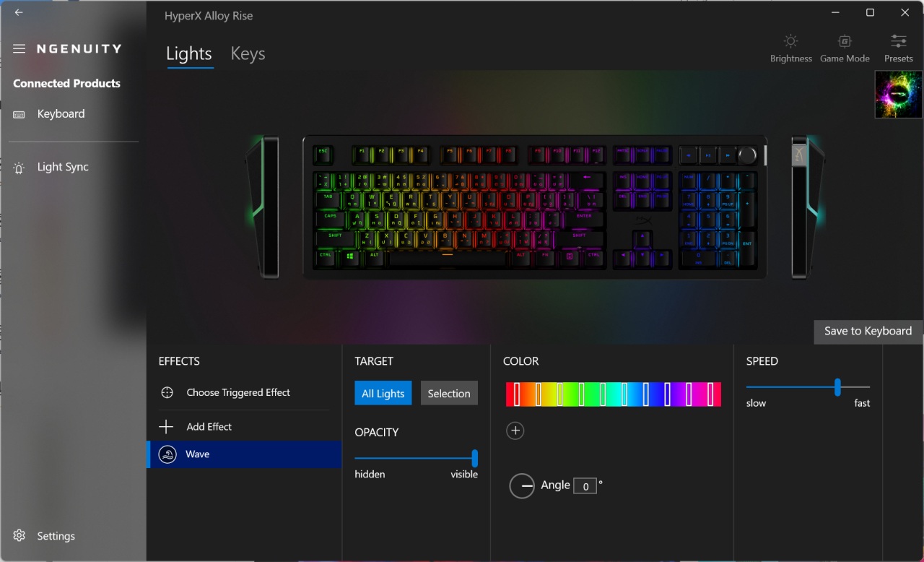Select the spacebar on the keyboard
This screenshot has width=924, height=562.
point(448,258)
